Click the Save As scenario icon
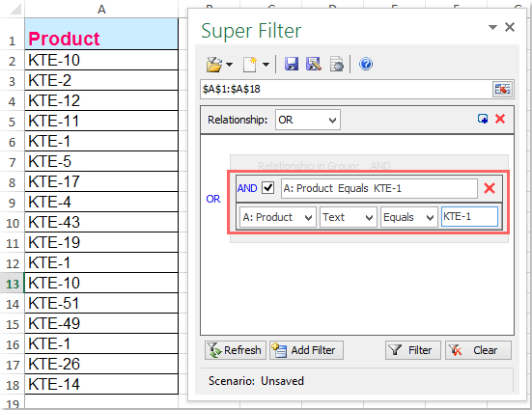 pos(314,64)
